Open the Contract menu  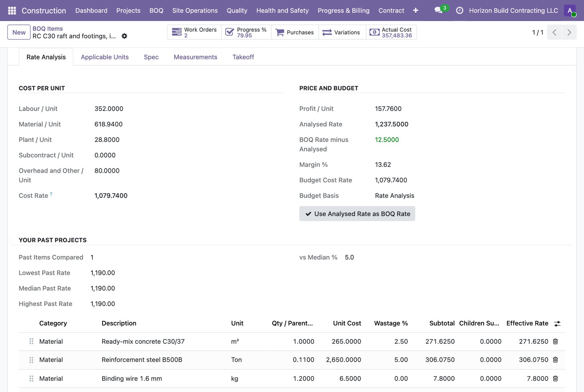[391, 11]
